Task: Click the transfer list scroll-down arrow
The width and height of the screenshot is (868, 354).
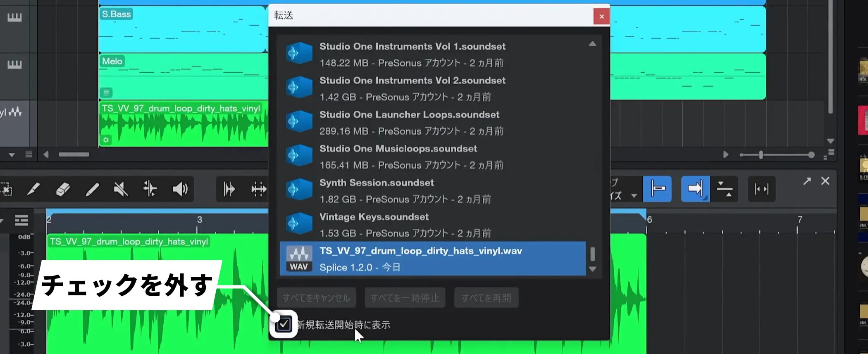Action: 592,269
